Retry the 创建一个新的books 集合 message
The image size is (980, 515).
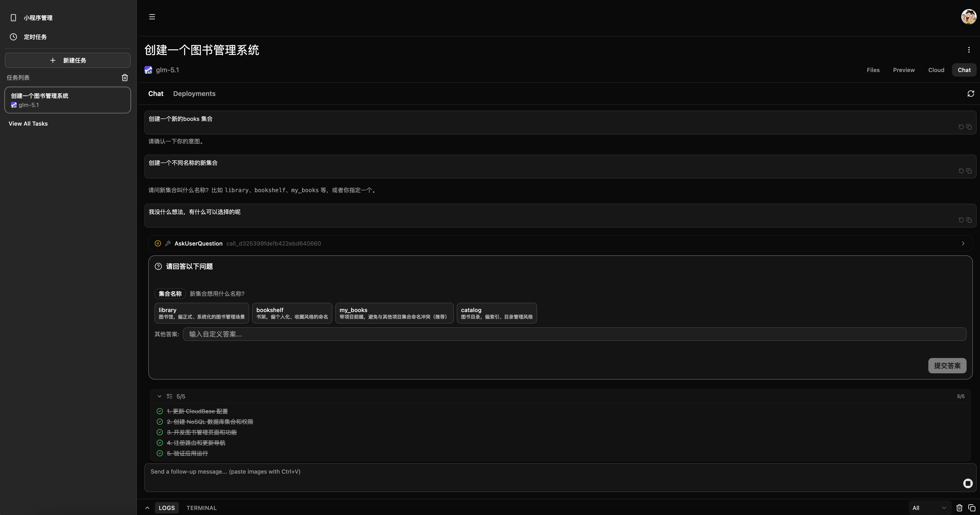(961, 127)
